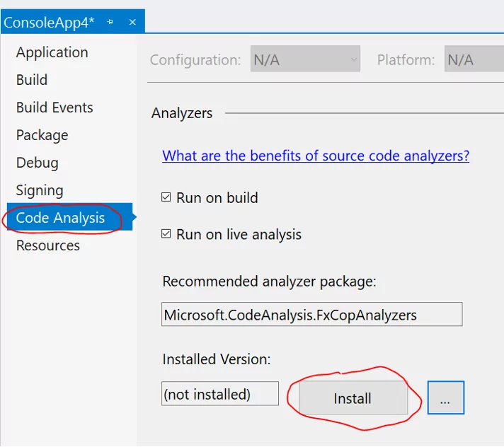The height and width of the screenshot is (447, 504).
Task: Open the source code analyzers benefits link
Action: tap(316, 156)
